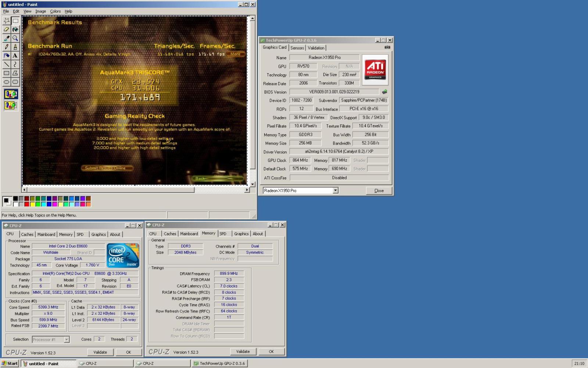Open the Processor Selection dropdown in CPU-Z
588x368 pixels.
click(67, 339)
